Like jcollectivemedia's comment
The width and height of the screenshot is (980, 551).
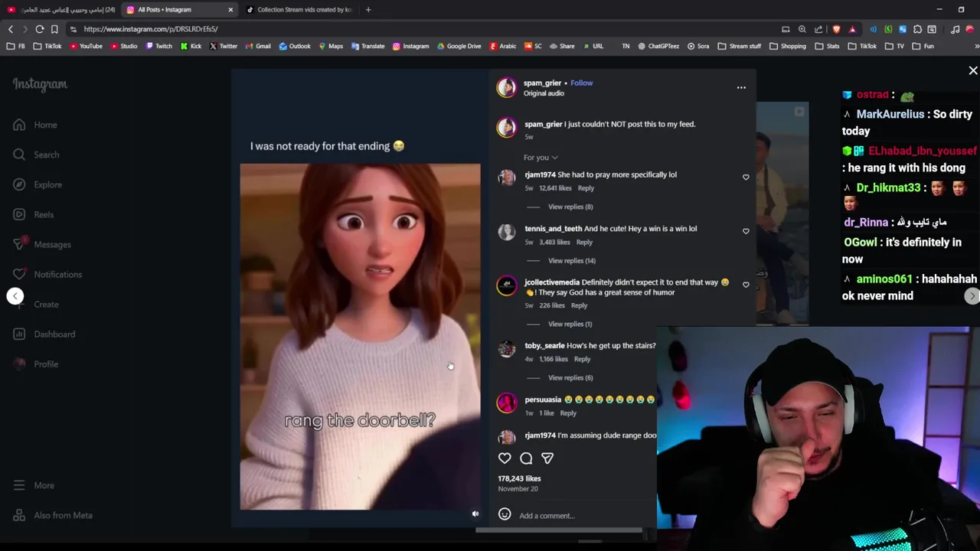(x=746, y=285)
